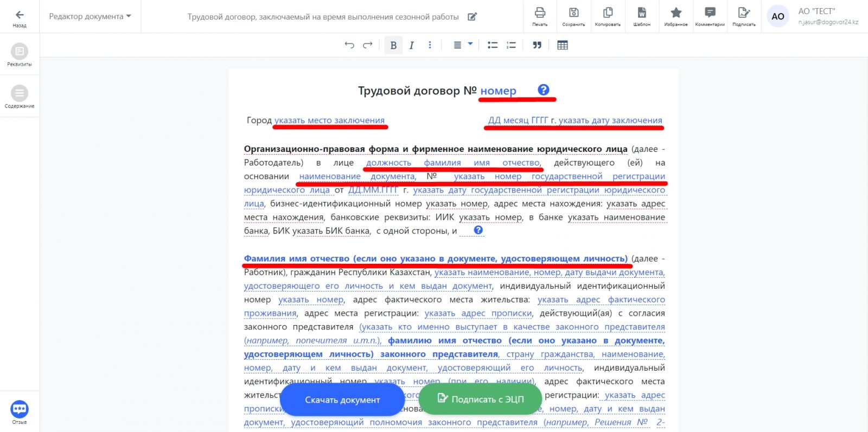Insert a bulleted list
868x432 pixels.
click(493, 45)
